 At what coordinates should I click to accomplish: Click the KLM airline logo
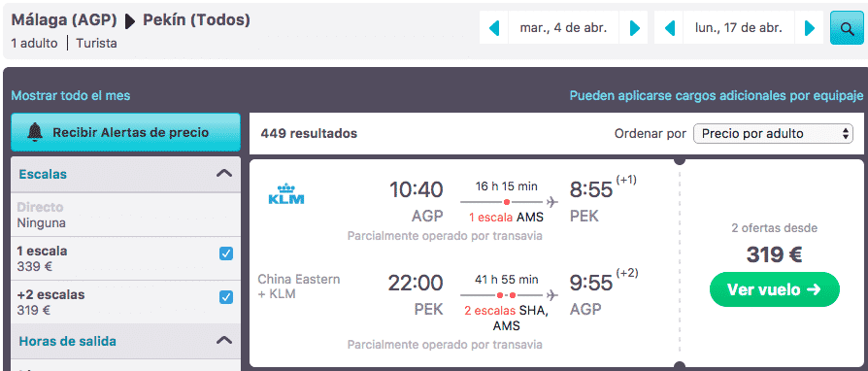click(x=286, y=194)
